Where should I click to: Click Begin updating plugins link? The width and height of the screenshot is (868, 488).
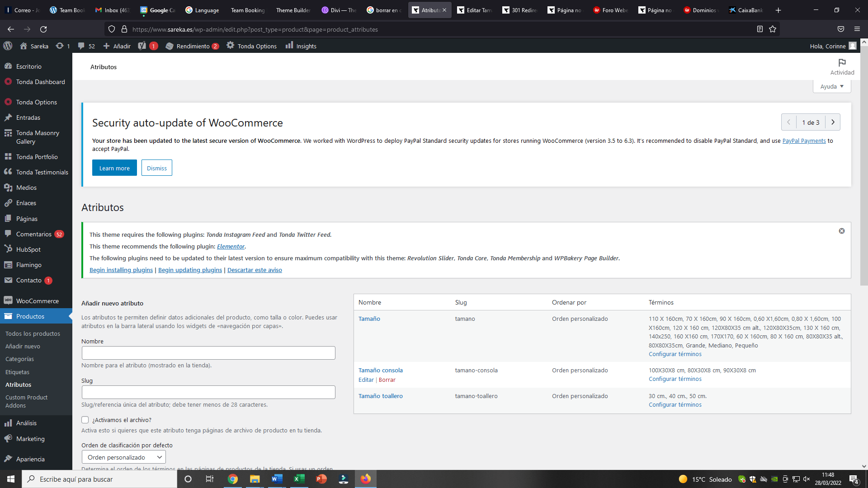(x=190, y=270)
